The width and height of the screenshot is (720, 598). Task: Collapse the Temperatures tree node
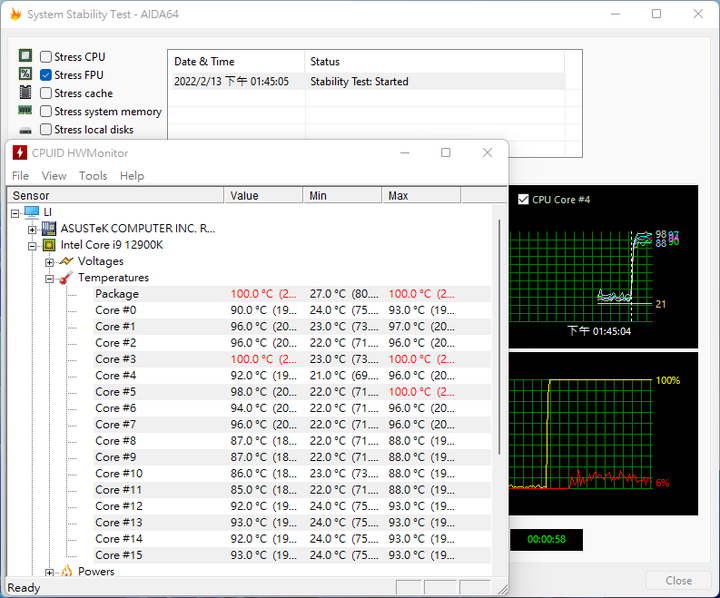pos(49,278)
